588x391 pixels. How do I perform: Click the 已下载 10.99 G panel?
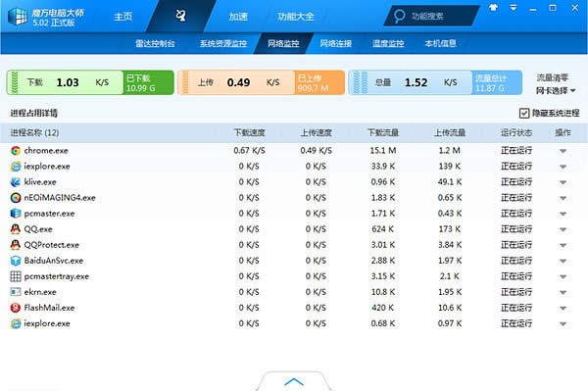tap(148, 82)
